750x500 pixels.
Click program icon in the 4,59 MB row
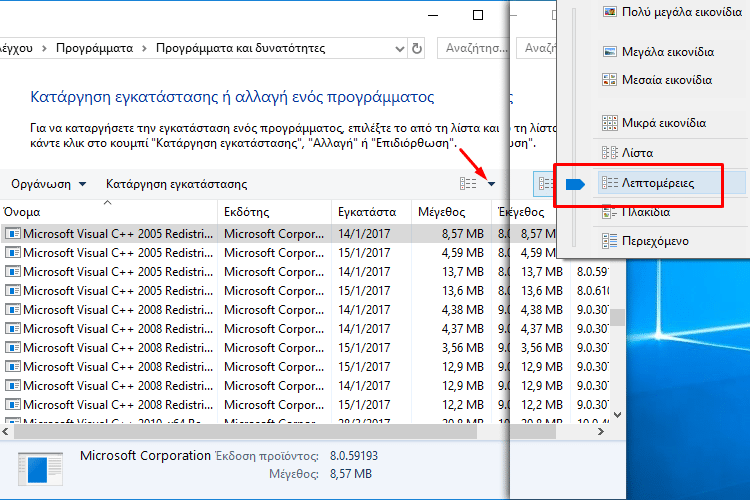(x=12, y=253)
